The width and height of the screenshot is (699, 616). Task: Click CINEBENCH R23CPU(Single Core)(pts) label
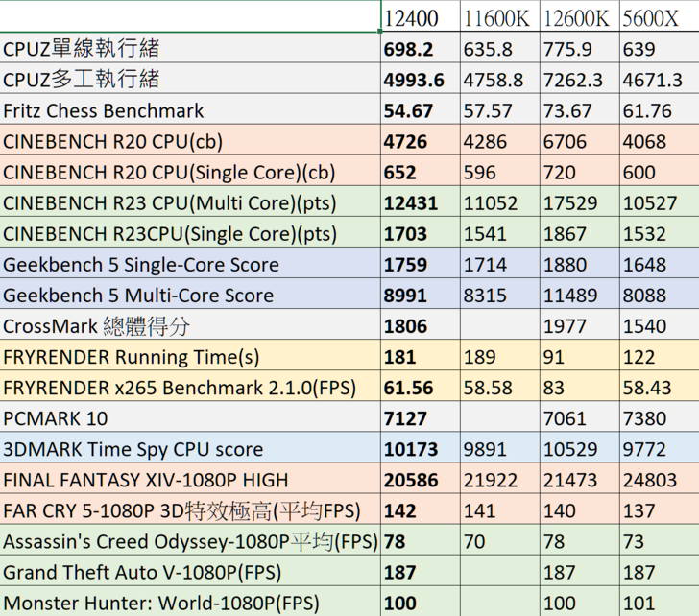click(190, 231)
